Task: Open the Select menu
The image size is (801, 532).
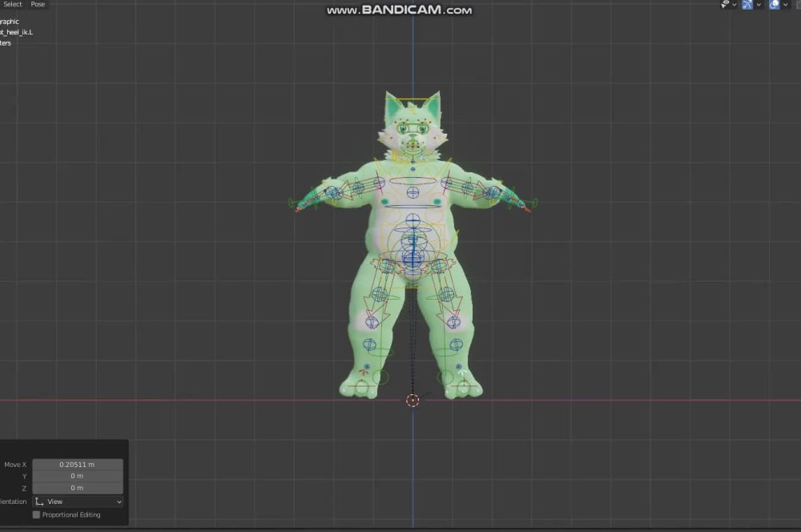Action: (12, 3)
